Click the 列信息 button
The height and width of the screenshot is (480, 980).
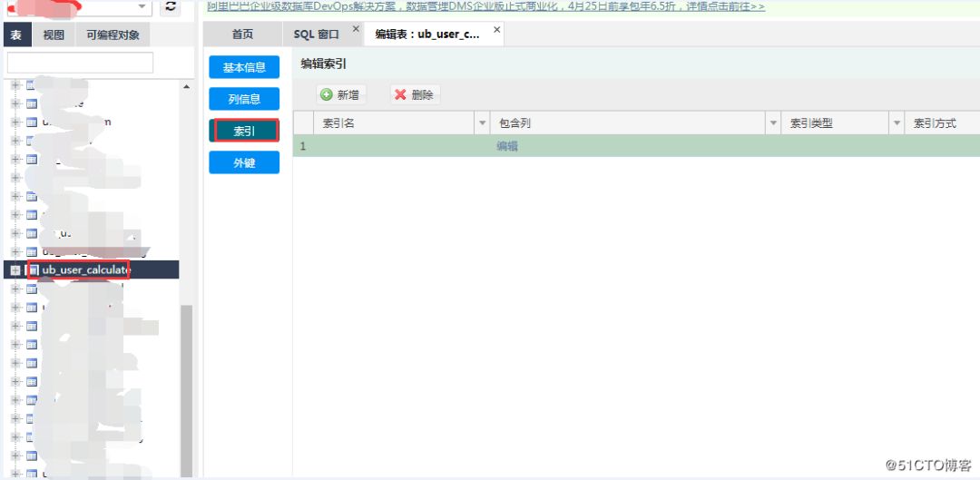(244, 99)
